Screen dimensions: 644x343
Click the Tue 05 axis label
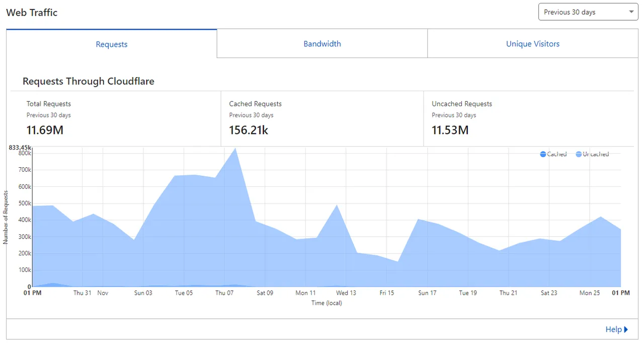[184, 293]
